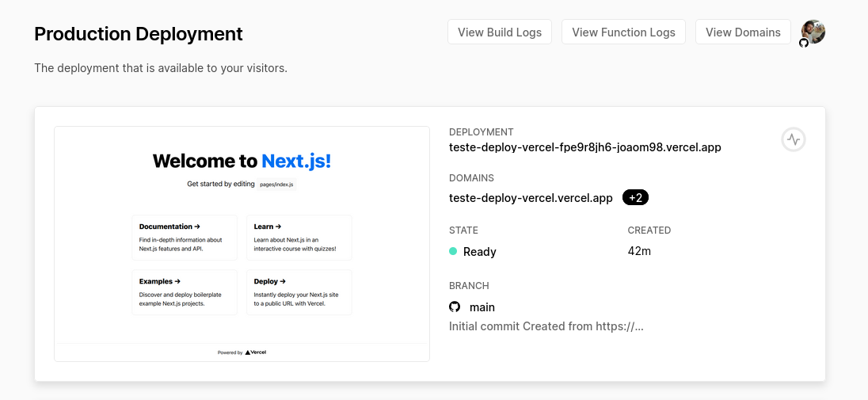
Task: Click the DOMAINS label
Action: point(472,178)
